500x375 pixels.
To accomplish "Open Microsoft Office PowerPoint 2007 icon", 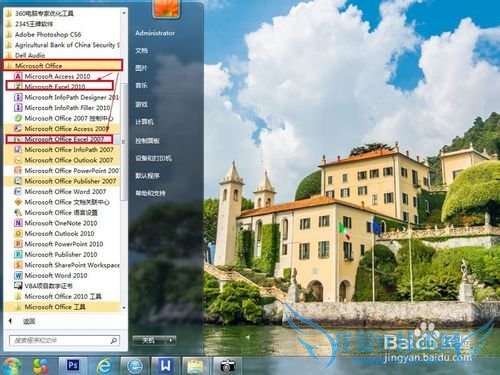I will [x=18, y=171].
